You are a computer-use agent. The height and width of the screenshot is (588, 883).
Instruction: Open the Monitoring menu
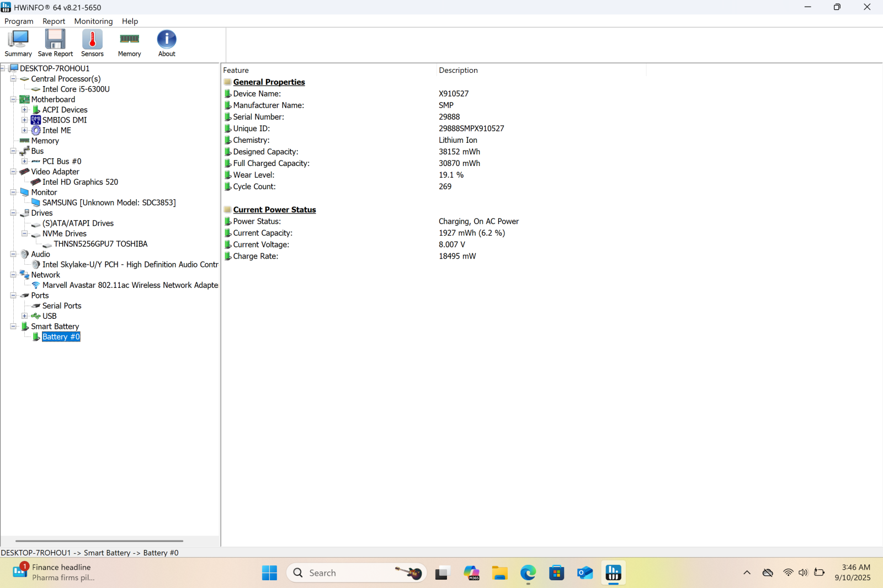[x=93, y=21]
